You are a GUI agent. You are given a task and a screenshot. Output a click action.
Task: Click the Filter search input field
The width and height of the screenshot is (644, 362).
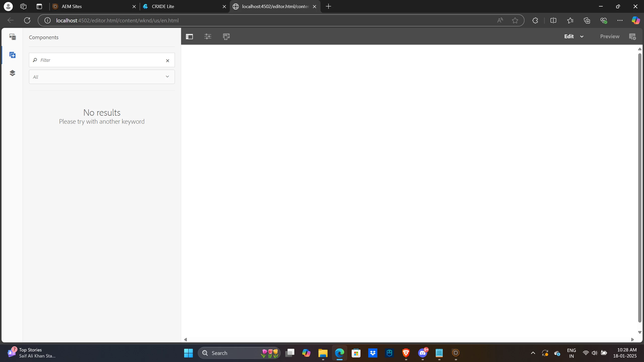pos(101,60)
